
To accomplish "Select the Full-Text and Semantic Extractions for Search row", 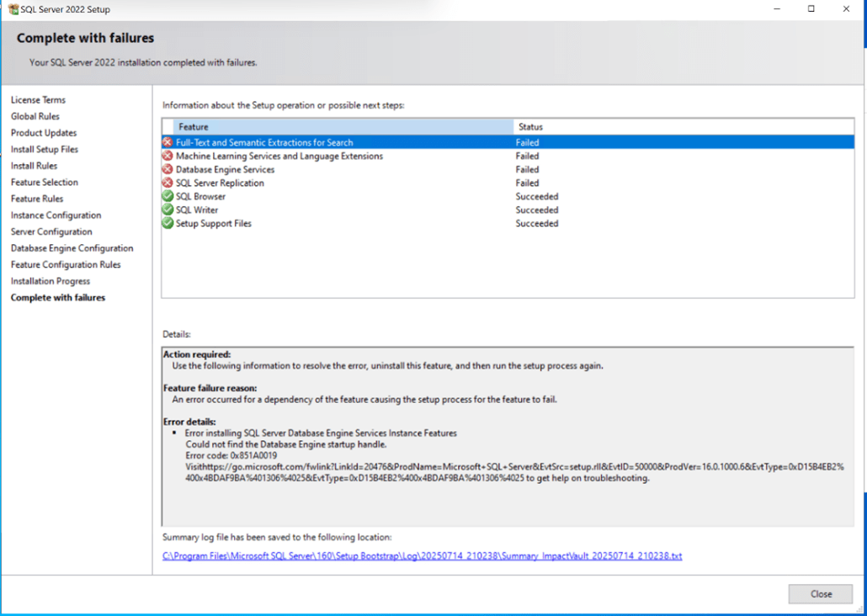I will point(508,142).
